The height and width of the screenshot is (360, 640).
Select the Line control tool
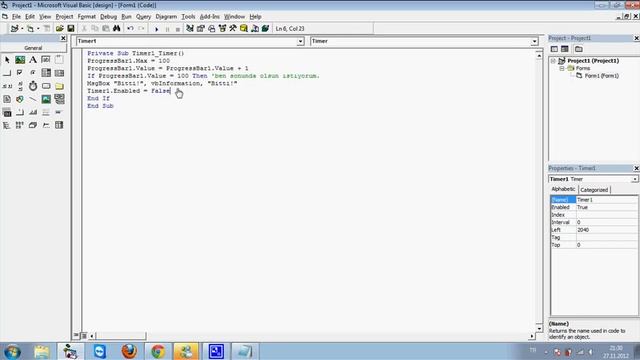pos(33,99)
